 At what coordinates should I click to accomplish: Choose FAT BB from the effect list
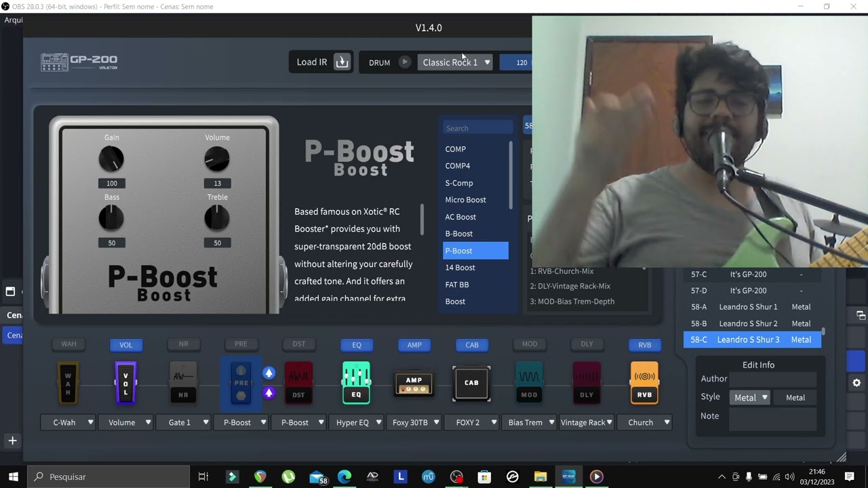point(475,285)
